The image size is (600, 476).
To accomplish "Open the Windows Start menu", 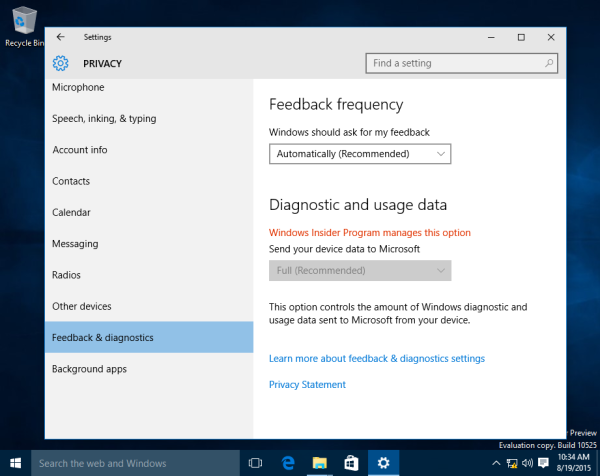I will click(15, 463).
